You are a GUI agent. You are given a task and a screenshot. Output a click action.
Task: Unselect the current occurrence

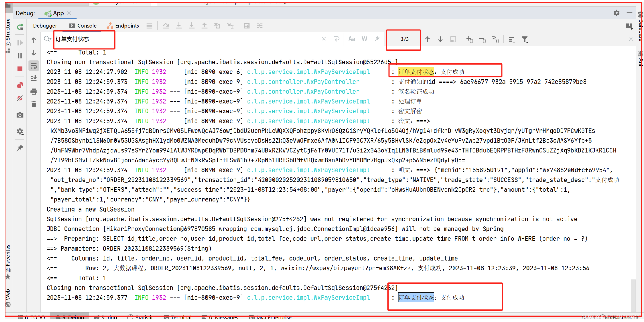pos(483,39)
